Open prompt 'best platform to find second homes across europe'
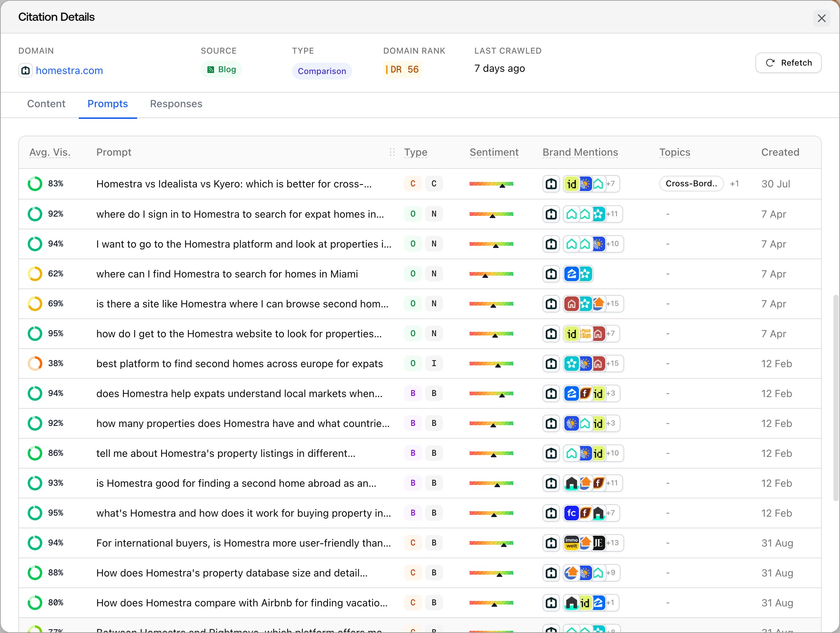 [x=240, y=364]
